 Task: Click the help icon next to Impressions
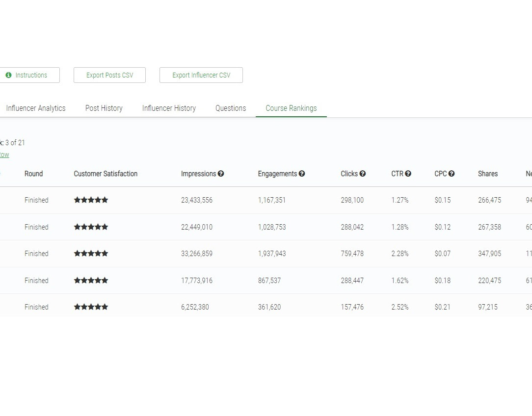point(221,174)
